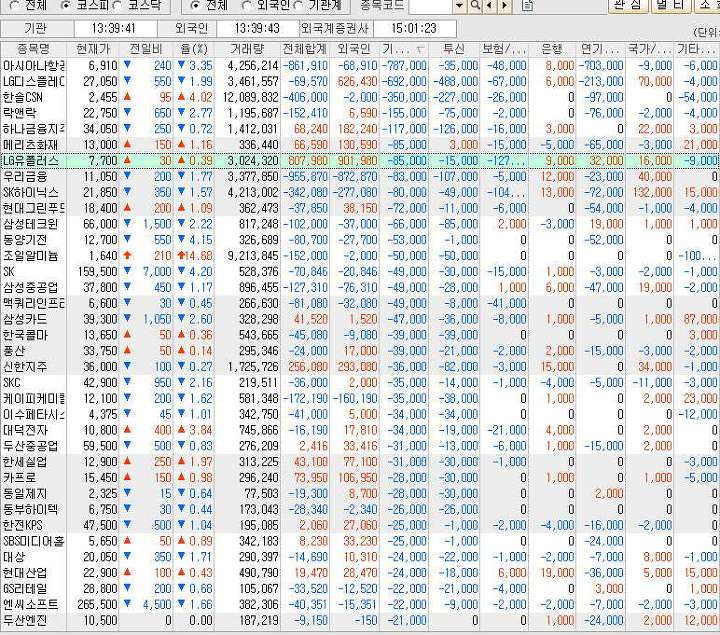The image size is (720, 635).
Task: Select the 삼성카드 stock row
Action: point(360,320)
